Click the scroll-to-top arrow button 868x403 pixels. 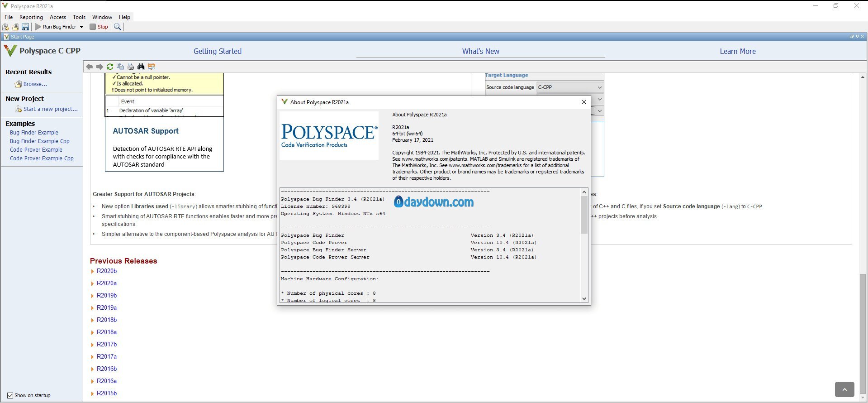click(x=844, y=389)
